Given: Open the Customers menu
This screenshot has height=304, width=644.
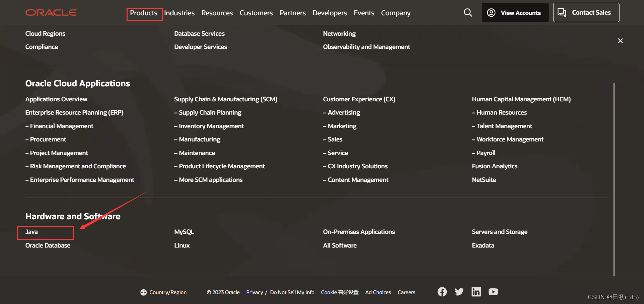Looking at the screenshot, I should click(256, 13).
